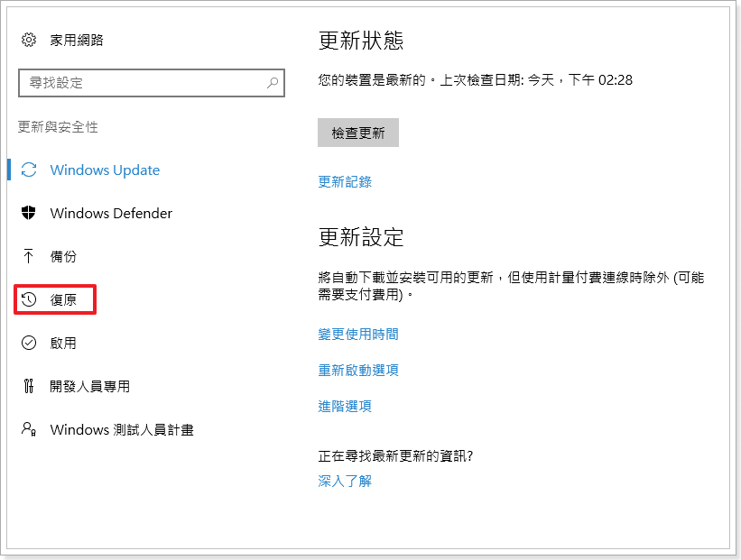
Task: Click the tools icon beside 開發人員專用
Action: 27,386
